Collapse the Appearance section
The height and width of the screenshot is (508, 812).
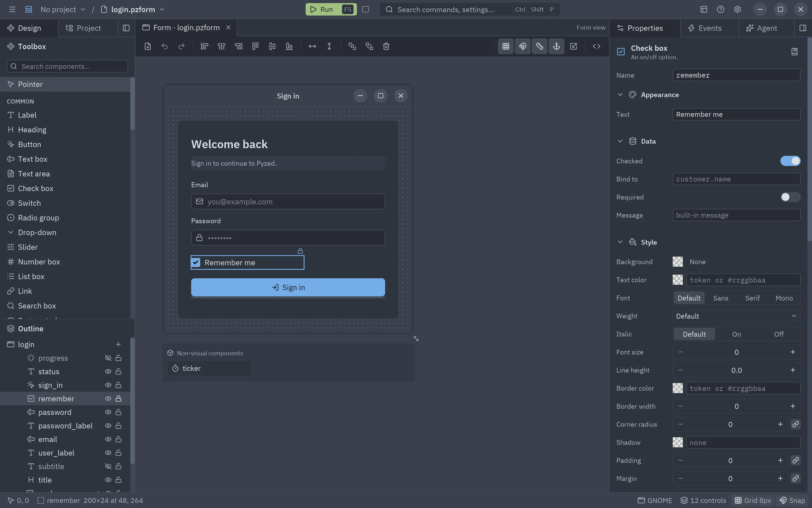pos(620,95)
